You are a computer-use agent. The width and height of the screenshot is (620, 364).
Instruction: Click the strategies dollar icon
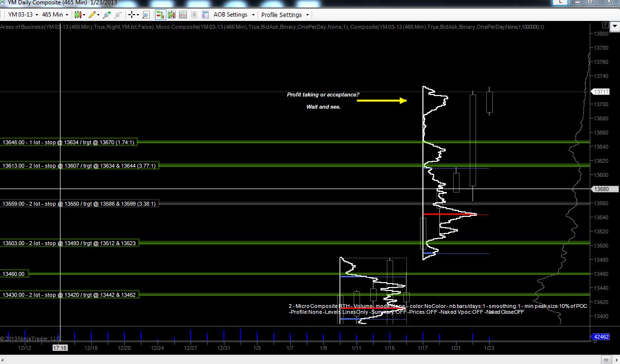tap(194, 15)
